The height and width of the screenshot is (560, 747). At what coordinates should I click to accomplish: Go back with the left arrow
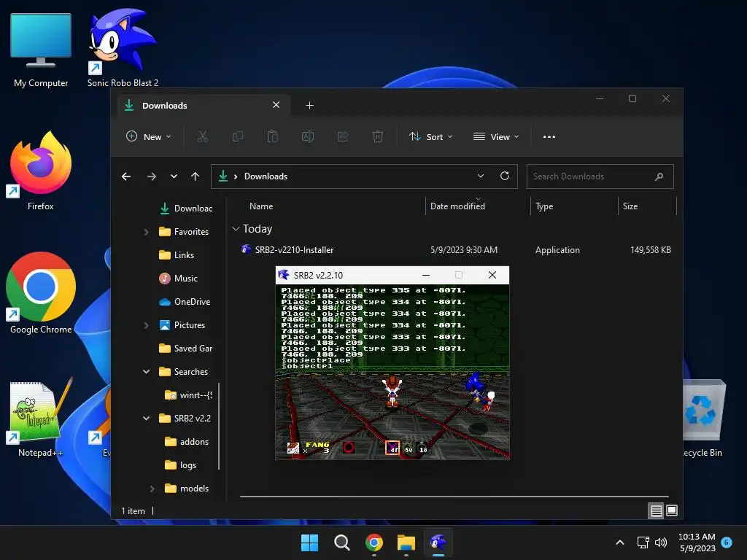126,176
